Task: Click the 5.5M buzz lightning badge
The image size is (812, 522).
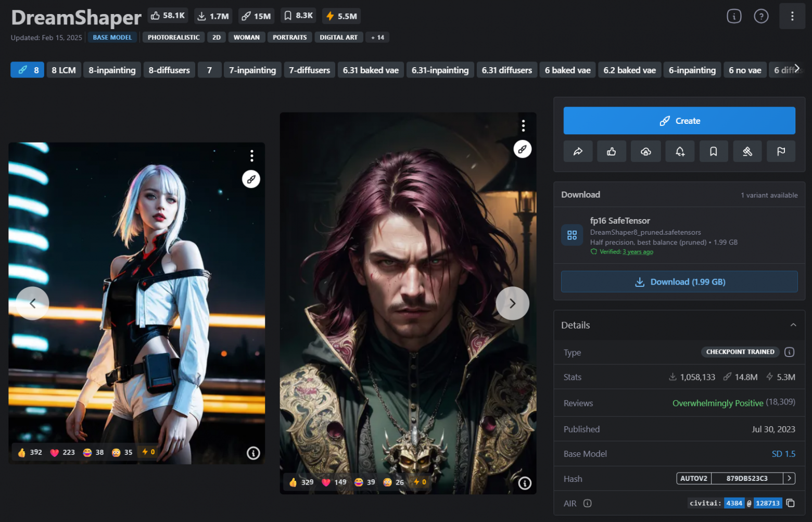Action: [341, 16]
